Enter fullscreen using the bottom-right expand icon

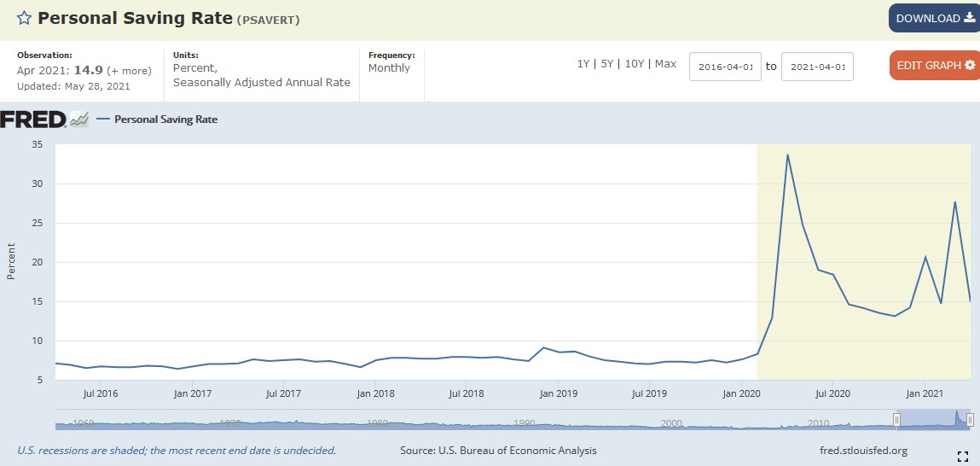[x=963, y=457]
